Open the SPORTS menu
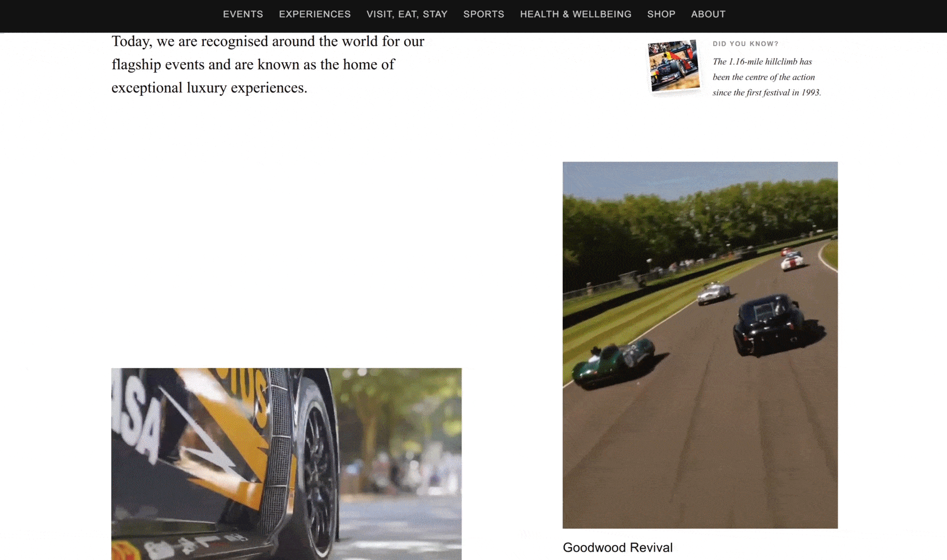The width and height of the screenshot is (947, 560). (484, 14)
